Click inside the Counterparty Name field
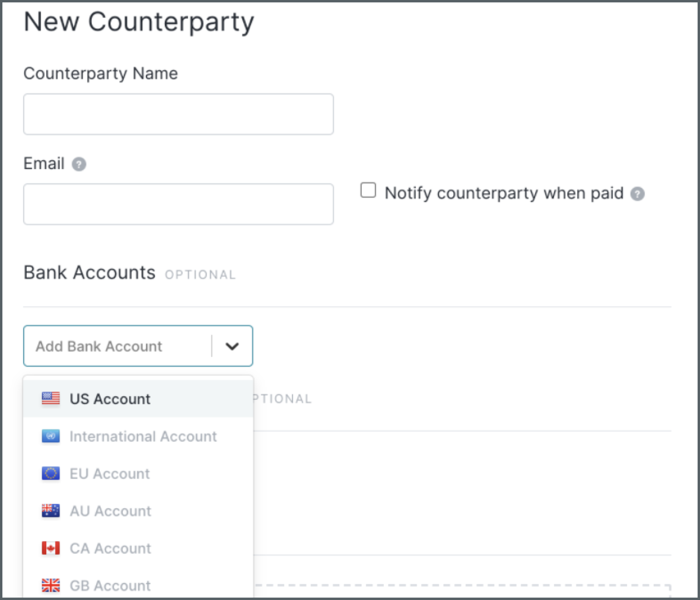 pos(178,114)
